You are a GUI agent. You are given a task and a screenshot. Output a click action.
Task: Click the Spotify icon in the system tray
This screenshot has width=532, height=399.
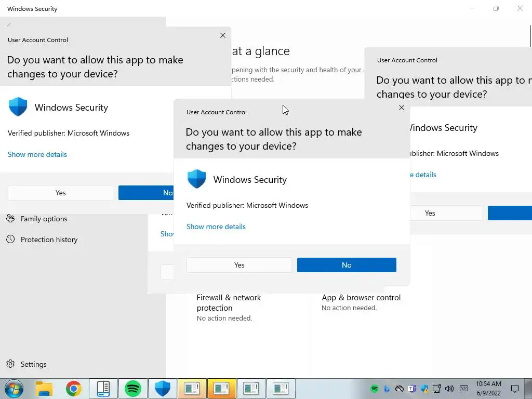pyautogui.click(x=374, y=389)
